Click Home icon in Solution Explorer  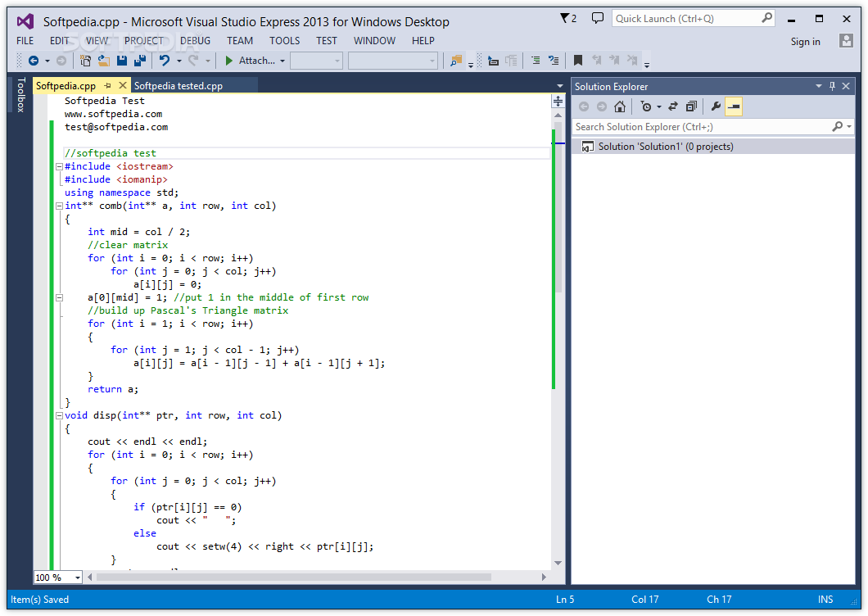pyautogui.click(x=620, y=106)
